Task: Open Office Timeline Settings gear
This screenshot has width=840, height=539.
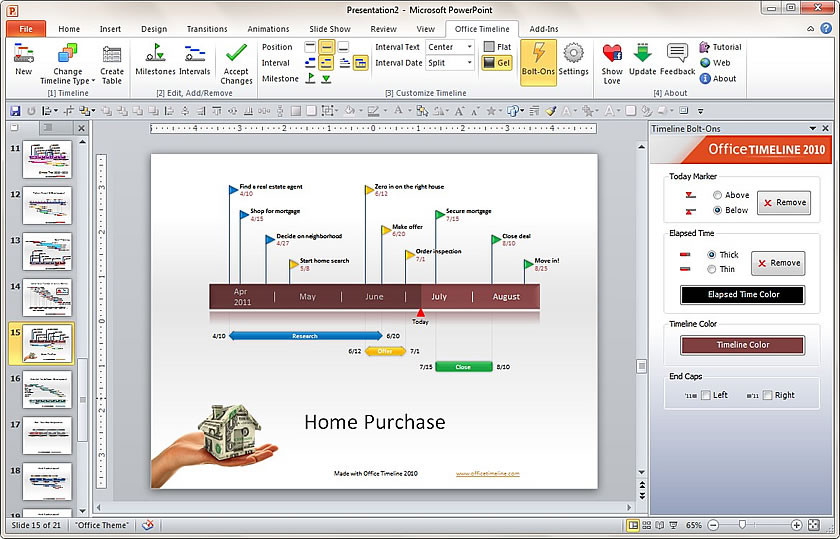Action: 573,59
